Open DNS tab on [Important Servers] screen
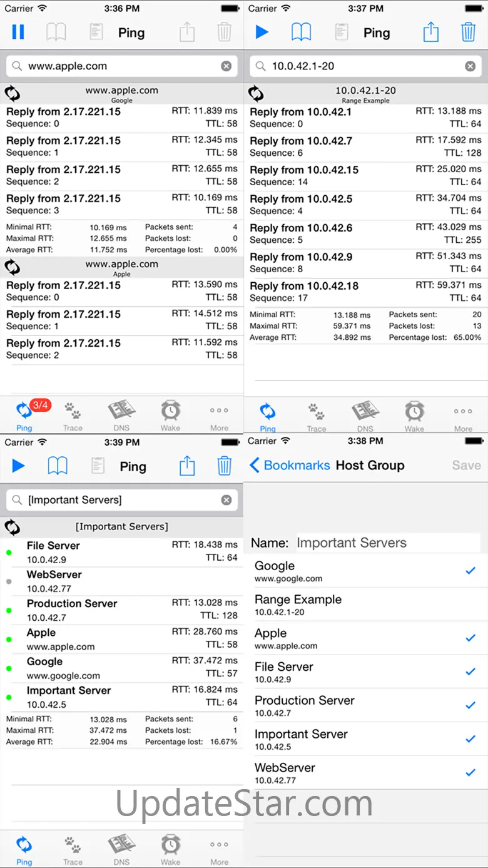The width and height of the screenshot is (488, 868). 121,850
